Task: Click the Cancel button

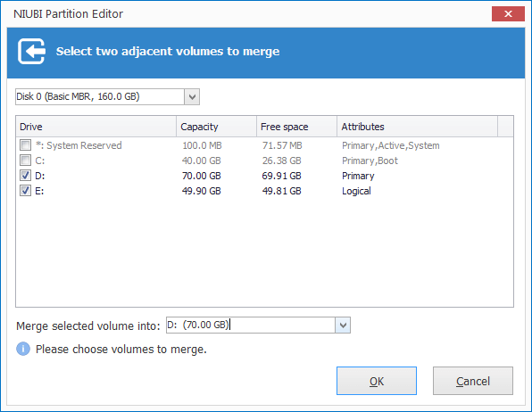Action: coord(473,381)
